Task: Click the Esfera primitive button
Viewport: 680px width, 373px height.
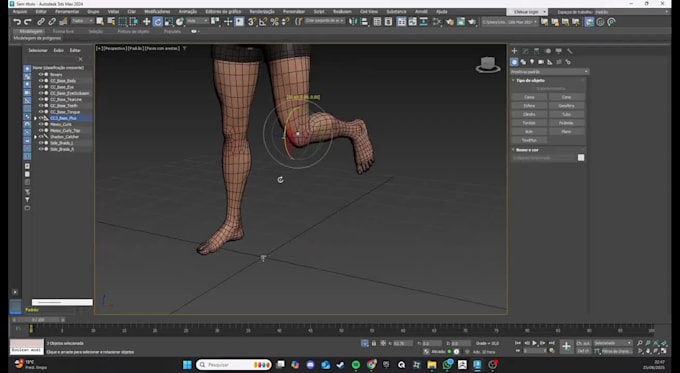Action: 529,106
